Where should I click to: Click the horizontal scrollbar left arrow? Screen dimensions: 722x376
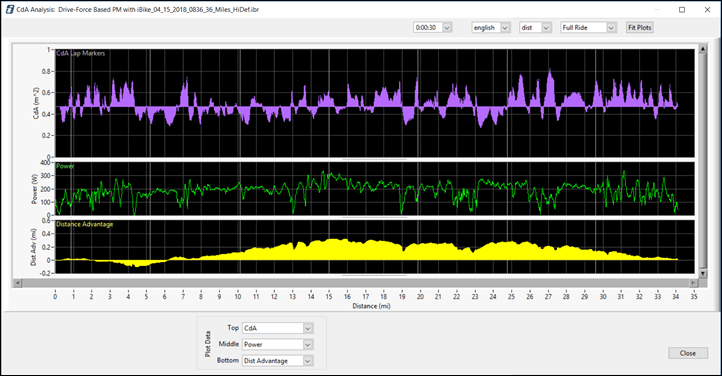[x=17, y=283]
